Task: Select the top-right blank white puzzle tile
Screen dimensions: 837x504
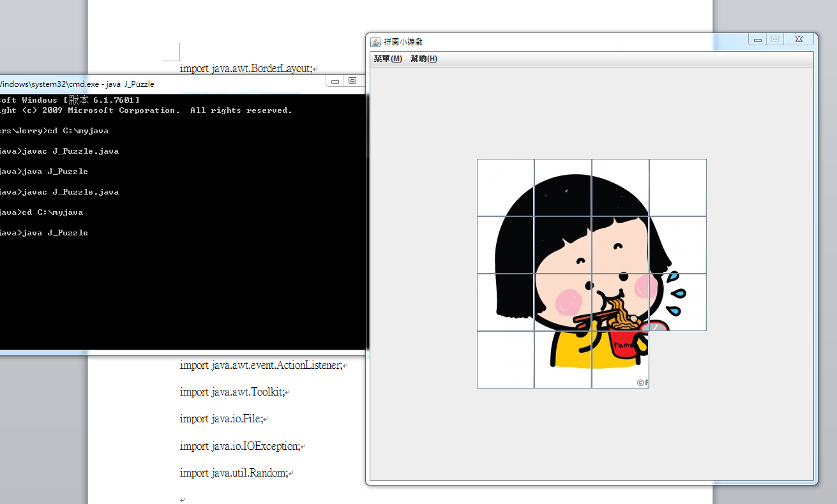Action: [x=678, y=188]
